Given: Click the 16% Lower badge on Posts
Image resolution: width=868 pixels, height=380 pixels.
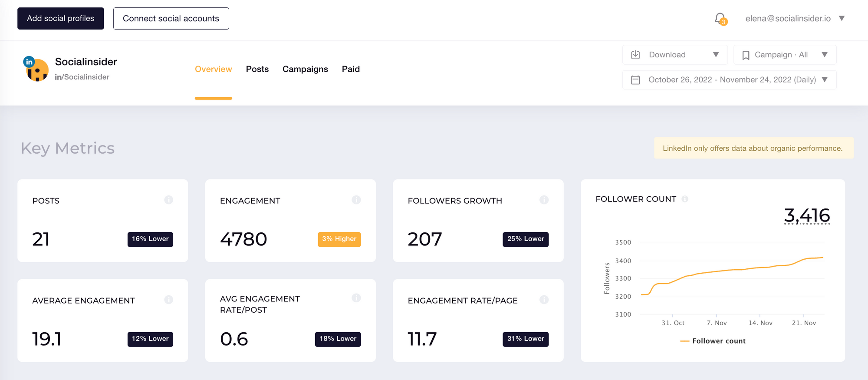Looking at the screenshot, I should pos(150,239).
